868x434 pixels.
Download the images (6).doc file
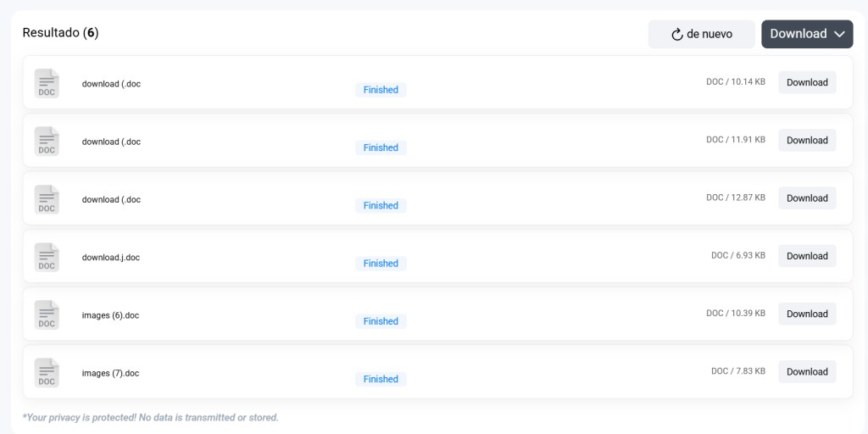click(x=807, y=314)
